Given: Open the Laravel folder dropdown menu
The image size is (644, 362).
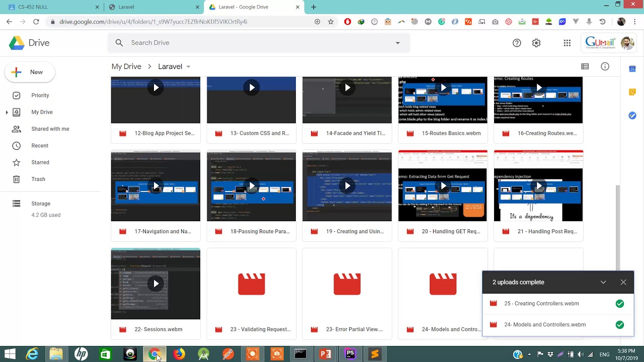Looking at the screenshot, I should tap(188, 66).
